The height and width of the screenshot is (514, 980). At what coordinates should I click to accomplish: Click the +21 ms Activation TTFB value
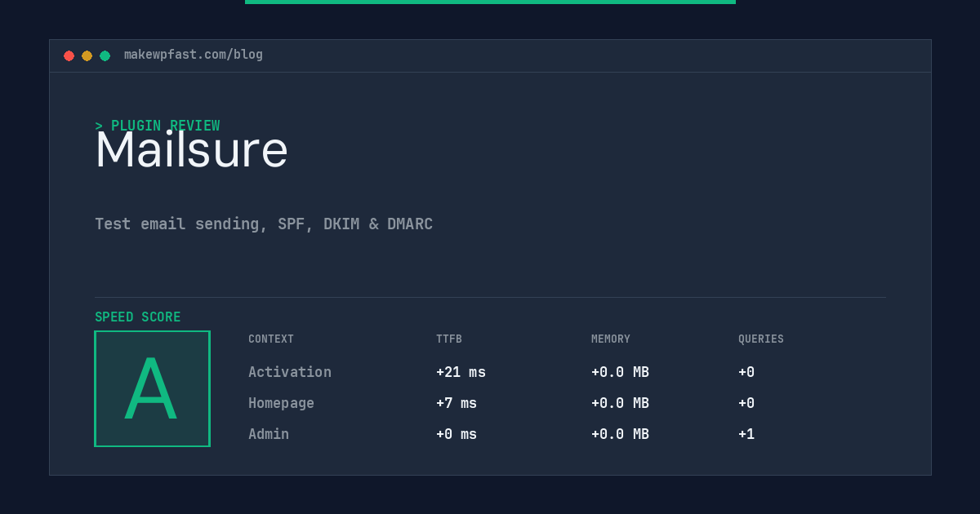click(461, 372)
